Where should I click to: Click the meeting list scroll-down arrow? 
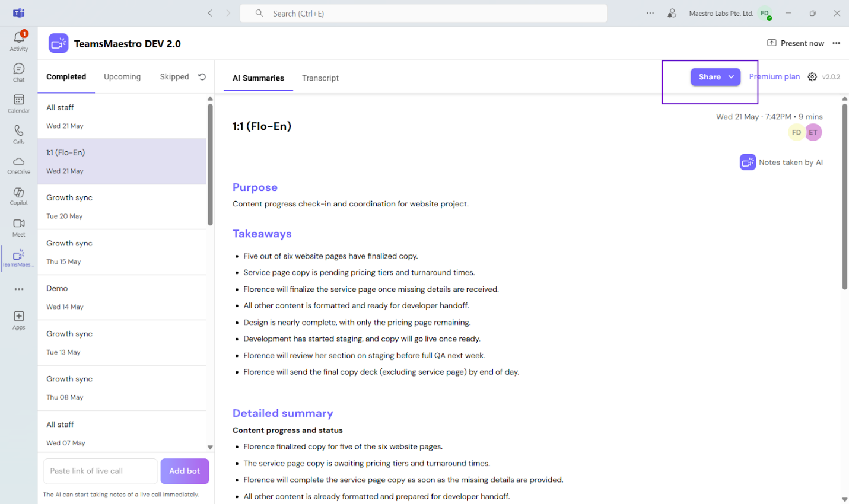[210, 448]
